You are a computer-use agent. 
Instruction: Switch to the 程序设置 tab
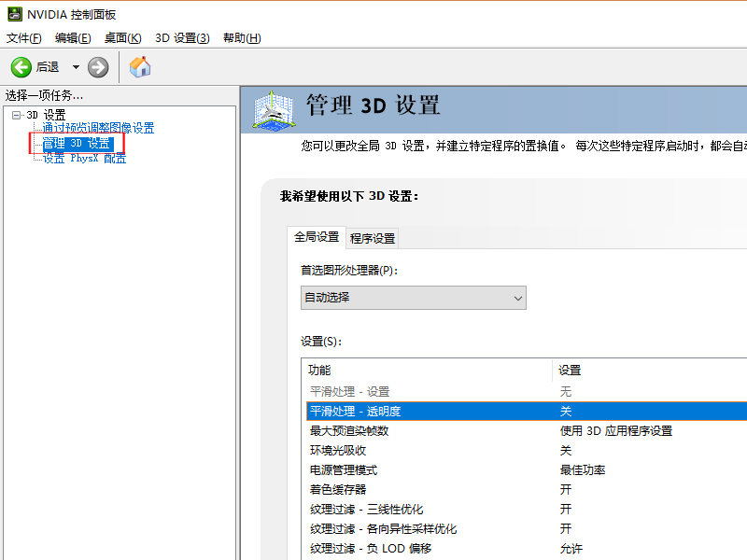pos(373,238)
